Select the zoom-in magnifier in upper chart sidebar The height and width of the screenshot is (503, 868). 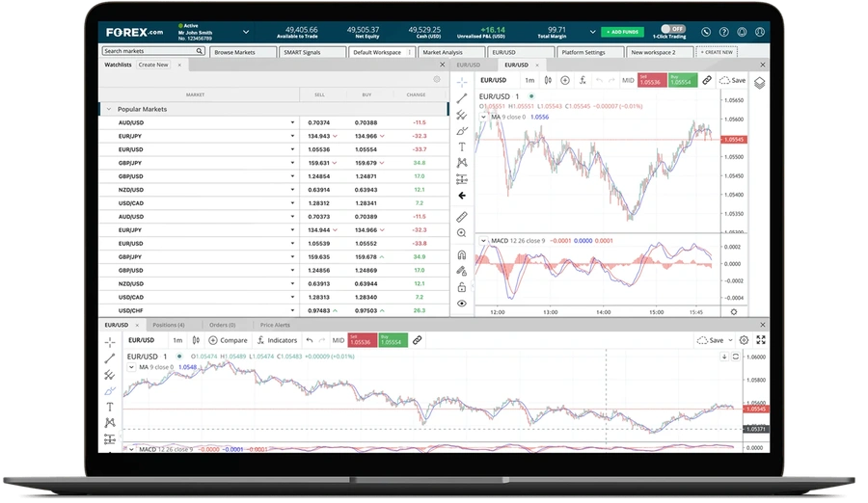462,233
